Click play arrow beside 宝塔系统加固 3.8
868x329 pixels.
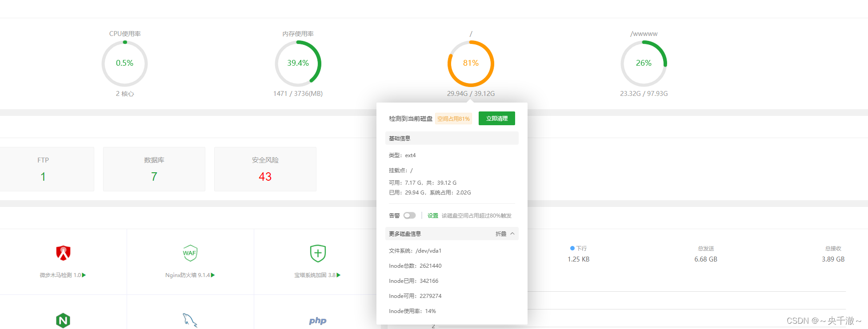pyautogui.click(x=339, y=275)
